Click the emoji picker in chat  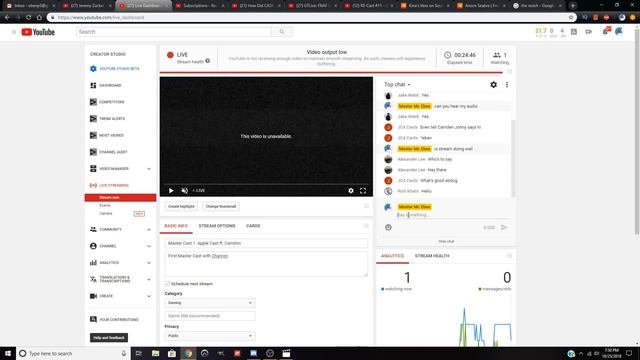point(388,227)
